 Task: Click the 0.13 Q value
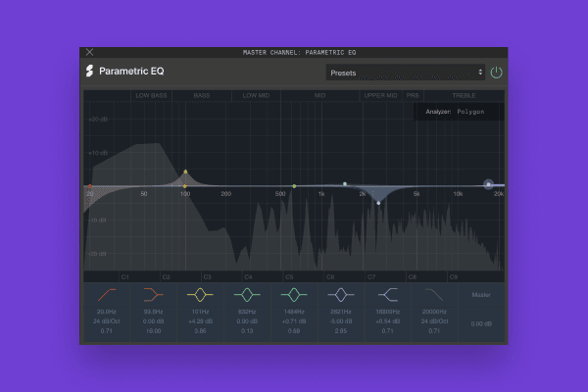[247, 331]
